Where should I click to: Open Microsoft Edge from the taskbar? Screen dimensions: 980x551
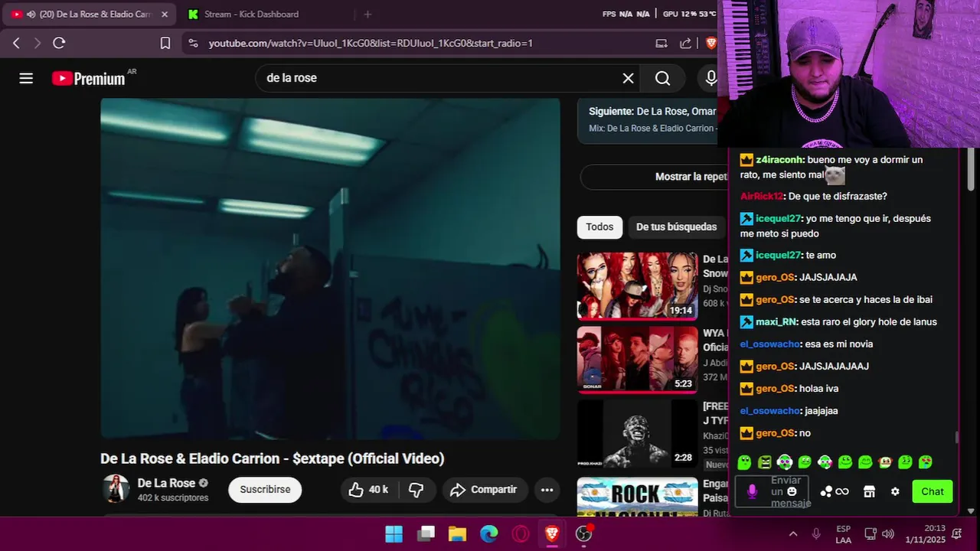[489, 533]
